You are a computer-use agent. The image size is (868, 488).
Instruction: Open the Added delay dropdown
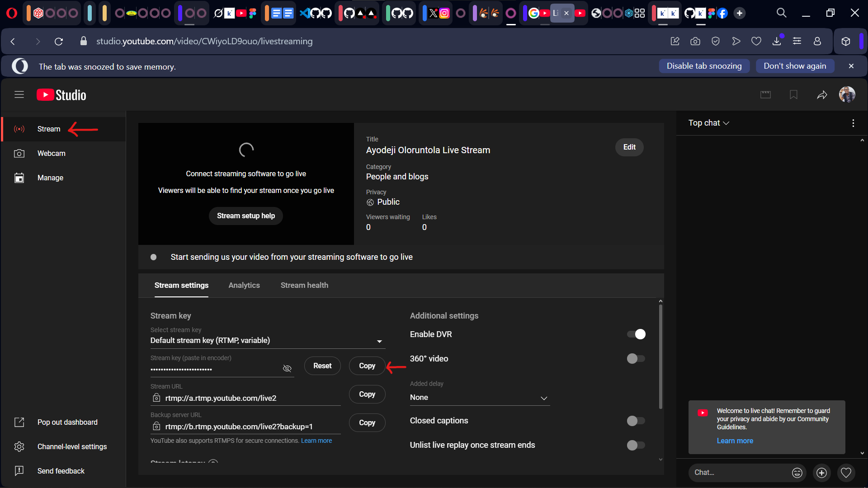(x=479, y=398)
